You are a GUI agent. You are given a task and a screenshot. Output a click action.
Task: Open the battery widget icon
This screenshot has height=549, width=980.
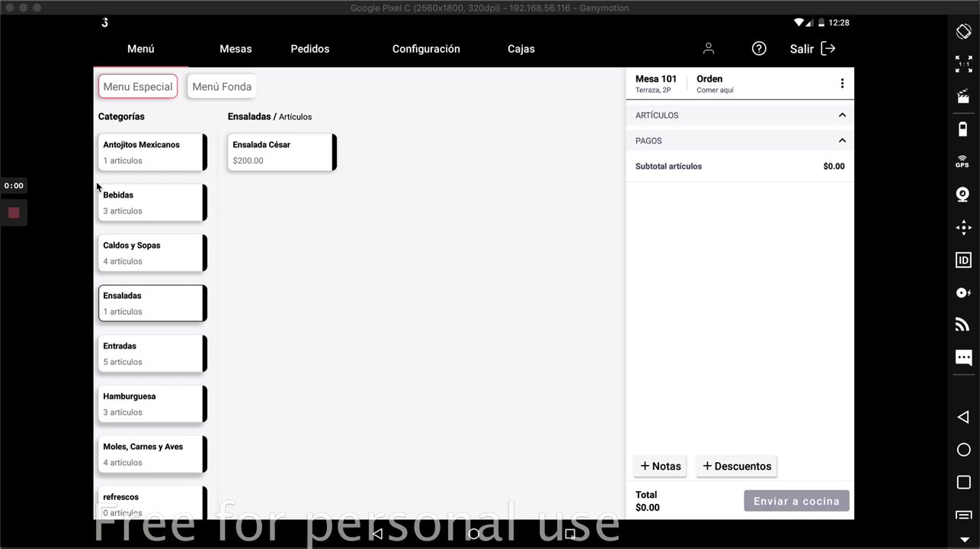point(963,128)
